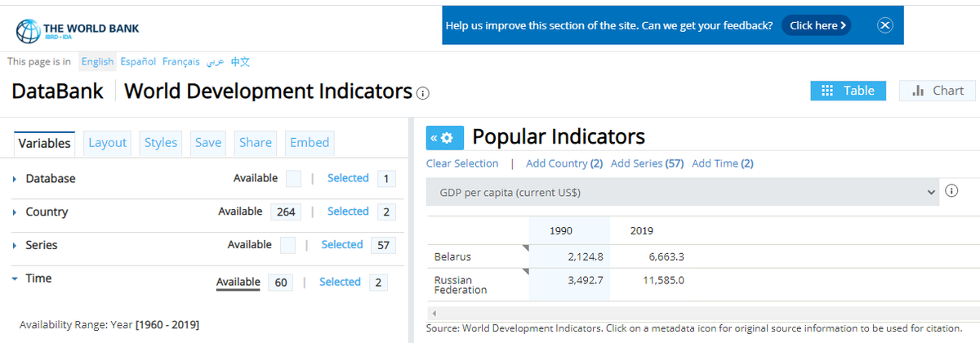Open the Variables tab

pyautogui.click(x=44, y=143)
